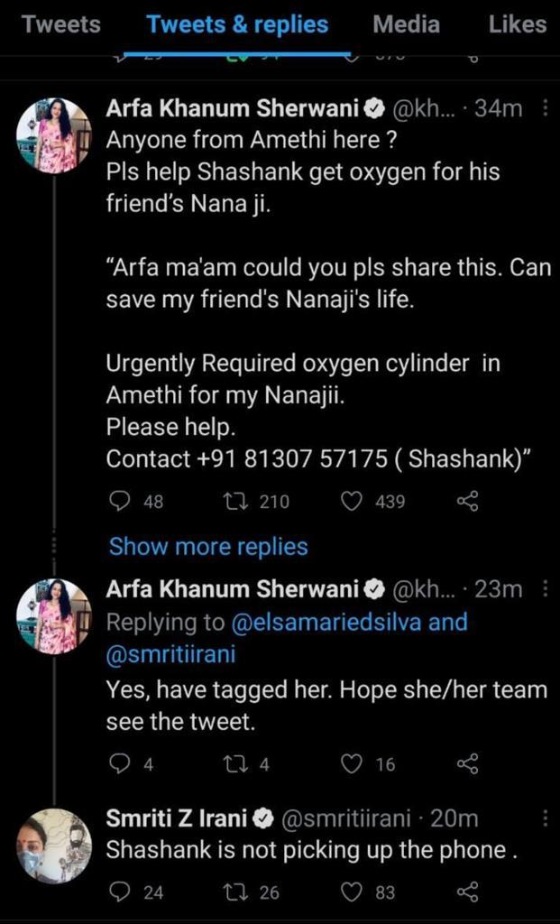Reply to the Amethi oxygen tweet

click(120, 502)
